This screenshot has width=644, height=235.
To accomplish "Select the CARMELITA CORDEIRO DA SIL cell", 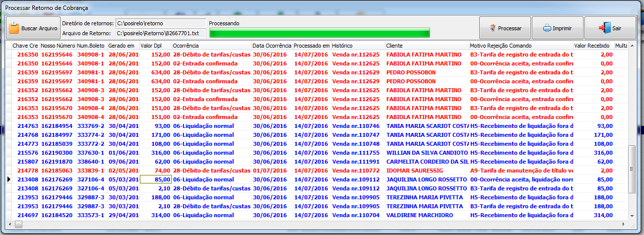I will coord(426,162).
